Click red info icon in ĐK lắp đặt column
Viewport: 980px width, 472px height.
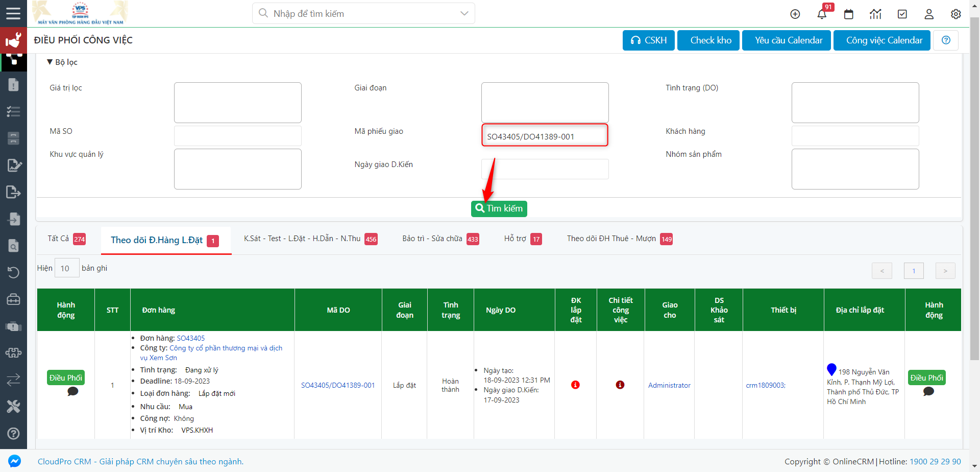coord(575,385)
